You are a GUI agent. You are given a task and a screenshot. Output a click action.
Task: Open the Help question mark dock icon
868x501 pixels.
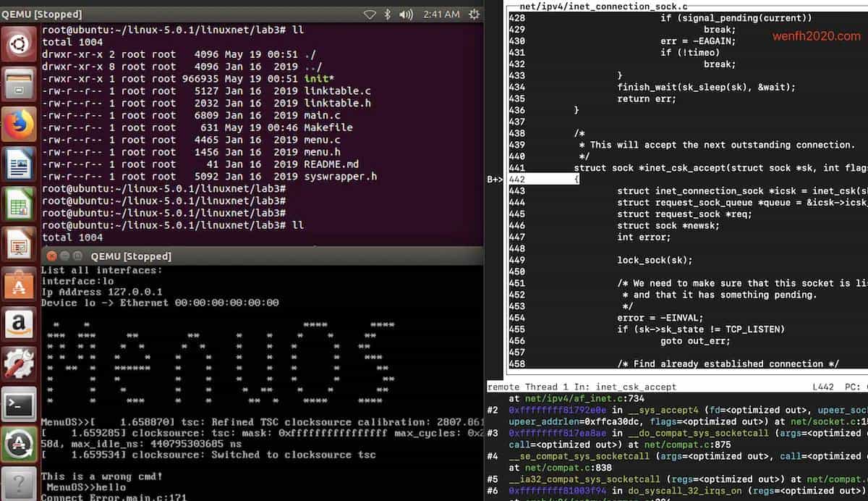20,478
